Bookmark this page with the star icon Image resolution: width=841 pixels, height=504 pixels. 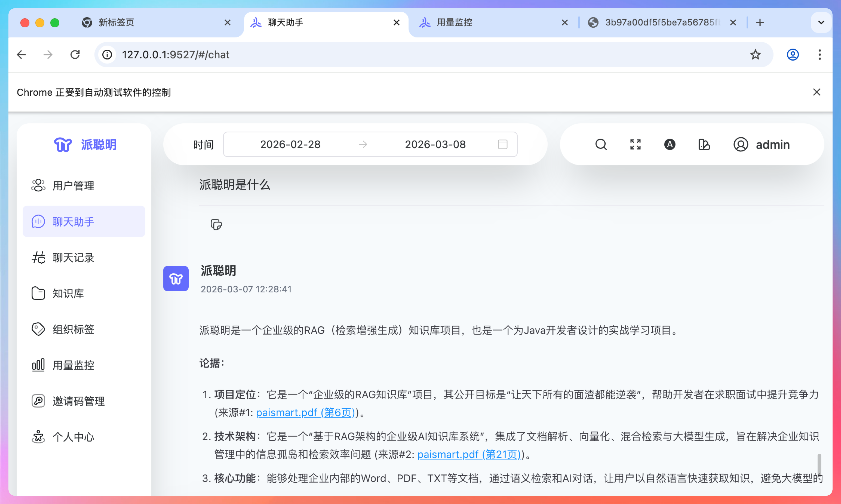pos(755,55)
